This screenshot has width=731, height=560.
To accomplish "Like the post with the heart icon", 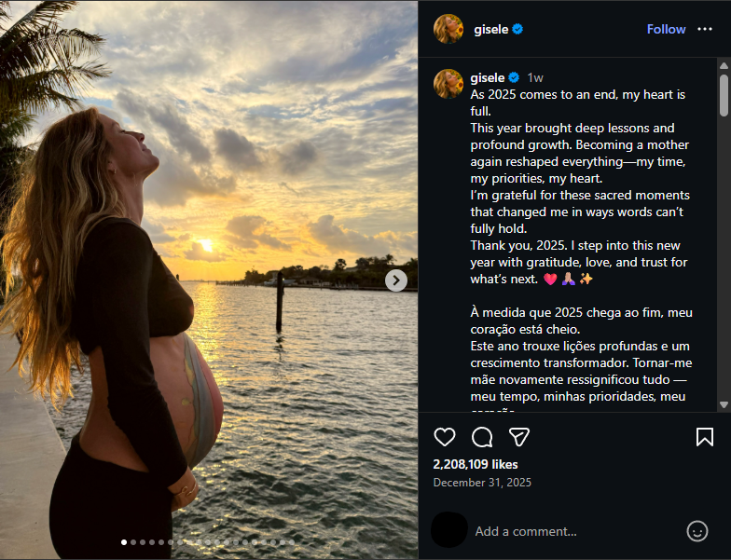I will (x=445, y=437).
